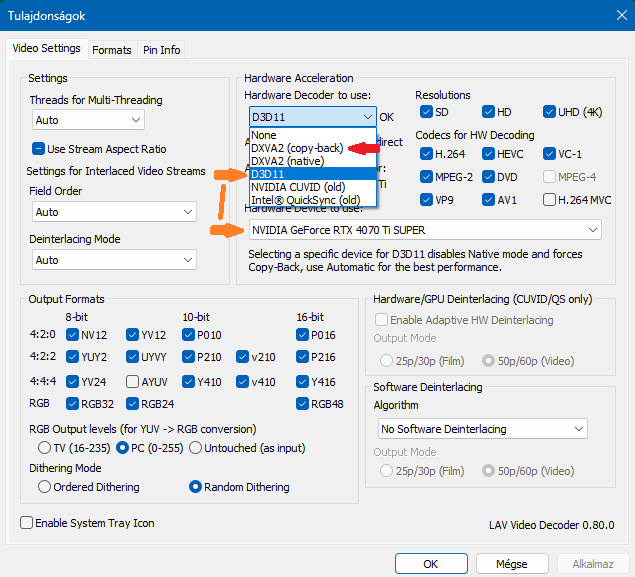Toggle Use Stream Aspect Ratio checkbox

[x=40, y=149]
